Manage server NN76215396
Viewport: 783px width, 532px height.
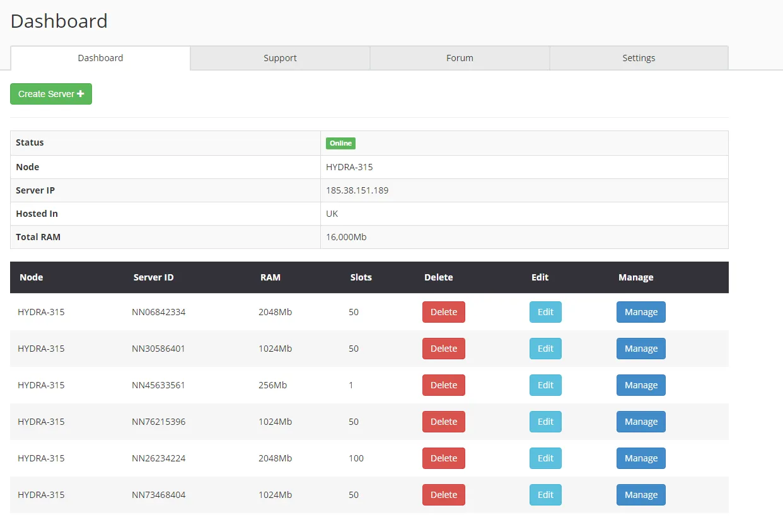641,422
